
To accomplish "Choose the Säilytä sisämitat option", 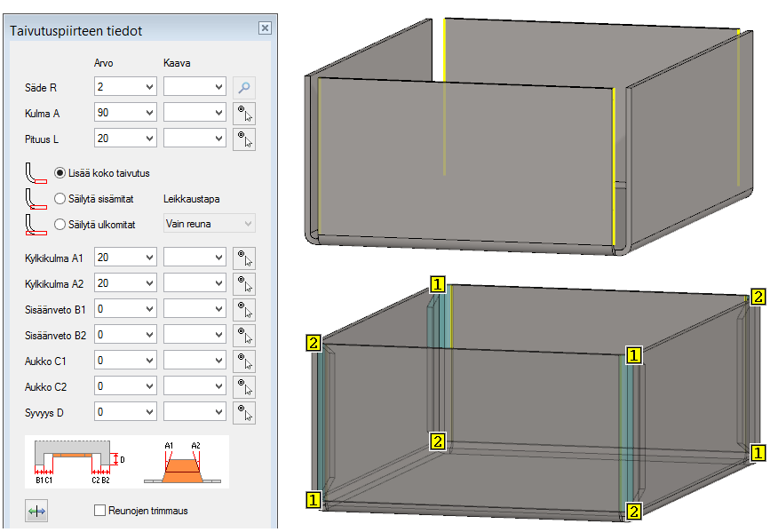I will [x=60, y=199].
